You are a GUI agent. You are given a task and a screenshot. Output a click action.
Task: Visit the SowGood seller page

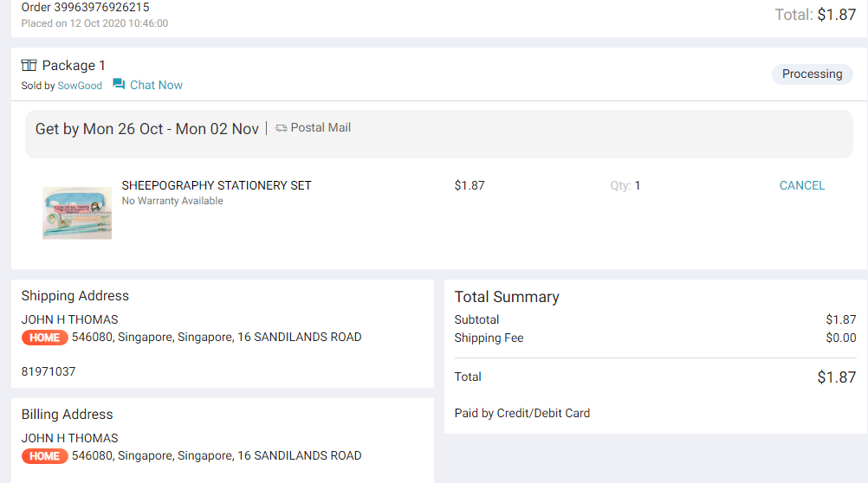(80, 86)
